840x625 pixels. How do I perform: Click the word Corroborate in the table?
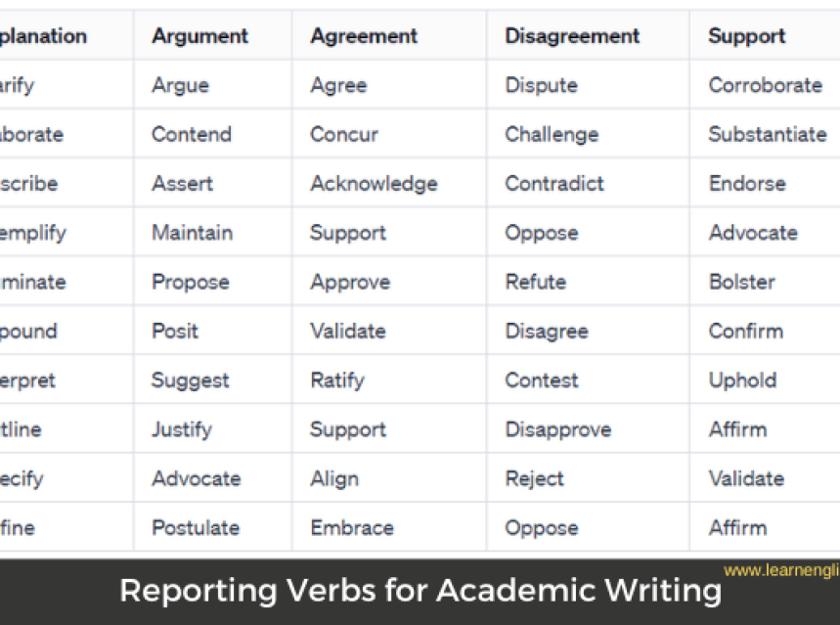point(765,85)
